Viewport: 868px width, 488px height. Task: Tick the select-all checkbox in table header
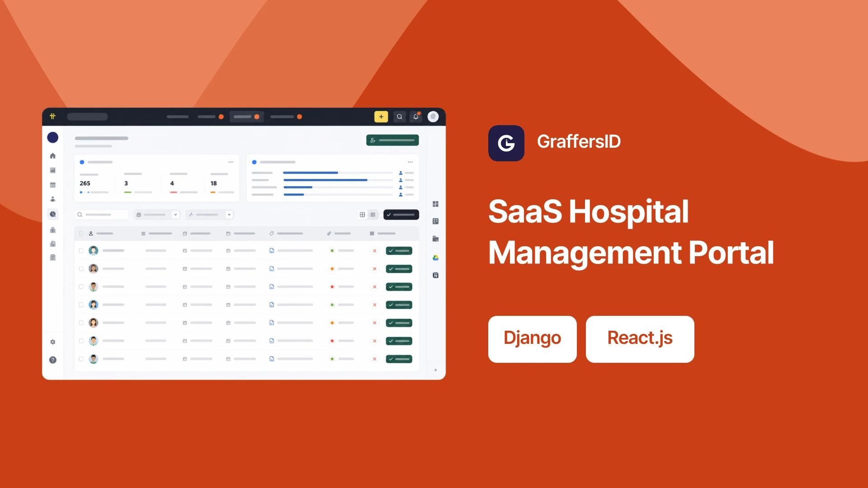[x=81, y=234]
